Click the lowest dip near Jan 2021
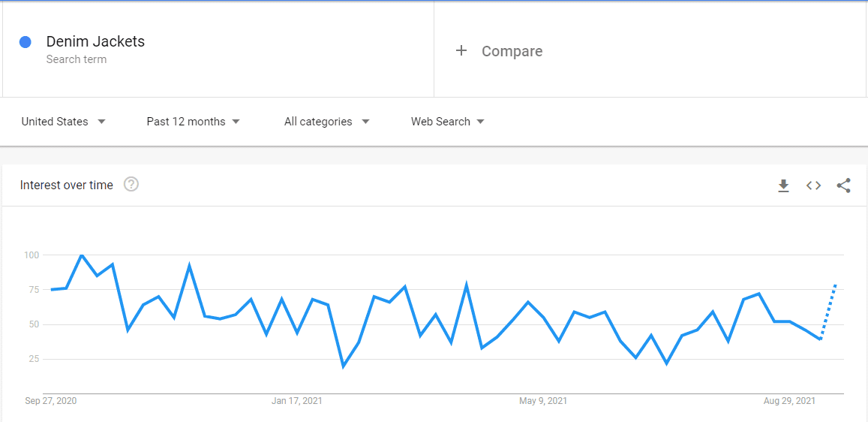868x422 pixels. (x=343, y=366)
